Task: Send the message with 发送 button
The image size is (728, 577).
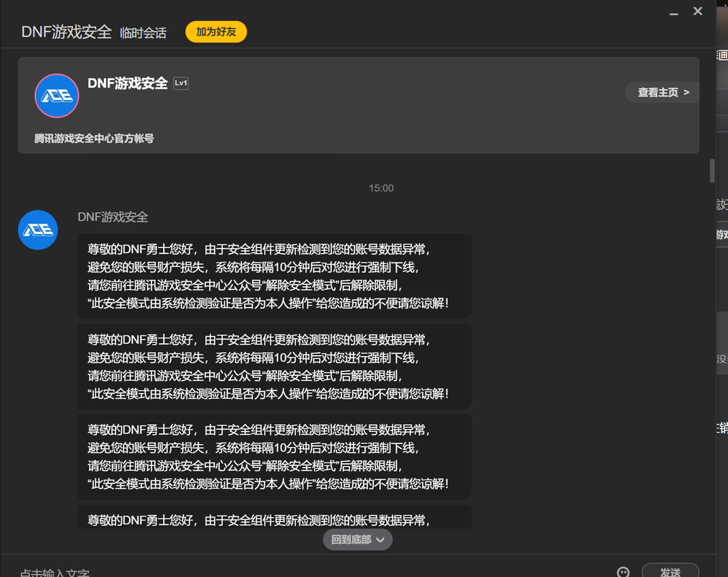Action: [670, 571]
